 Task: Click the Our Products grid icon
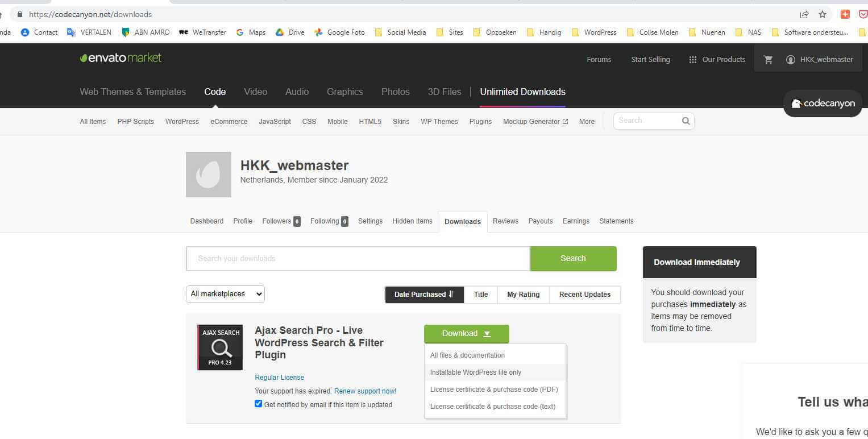[692, 60]
